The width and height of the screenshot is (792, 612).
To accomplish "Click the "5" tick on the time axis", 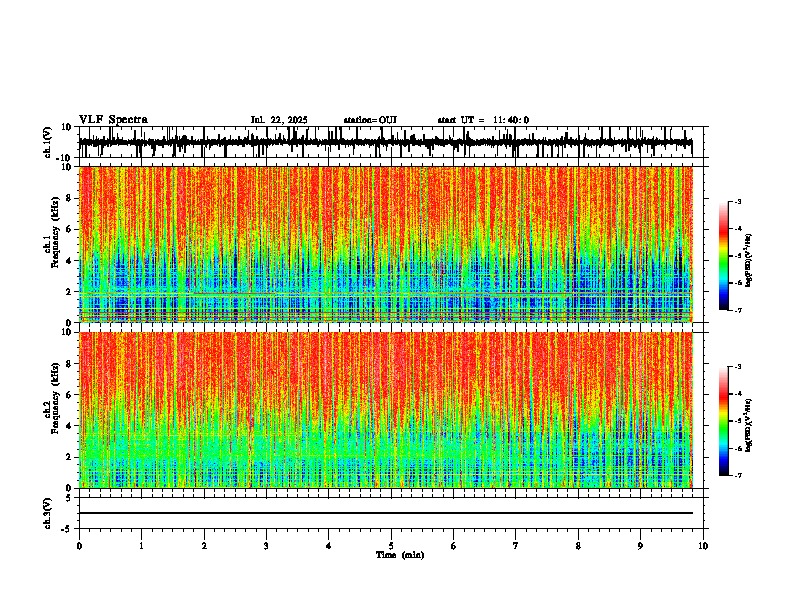I will point(391,546).
